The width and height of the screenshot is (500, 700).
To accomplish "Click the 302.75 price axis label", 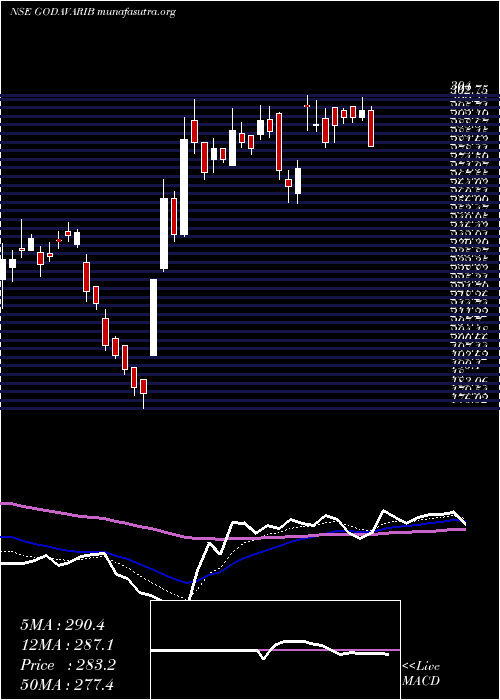I will point(469,89).
